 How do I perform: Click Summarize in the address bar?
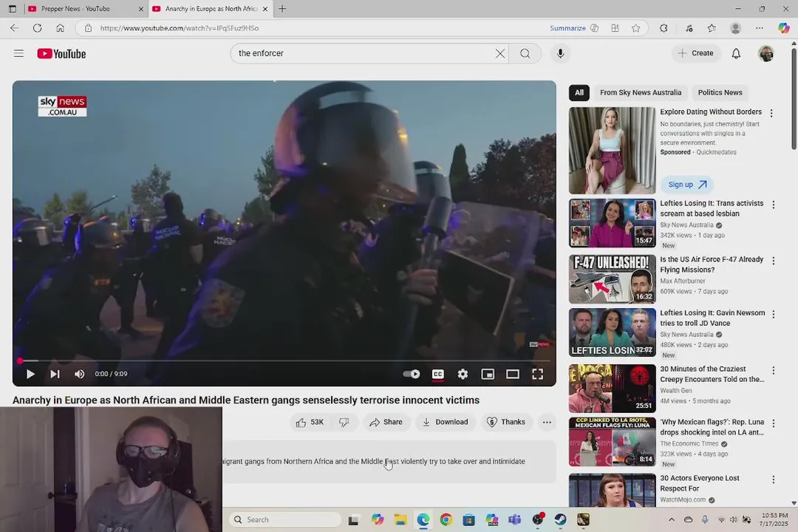click(574, 28)
